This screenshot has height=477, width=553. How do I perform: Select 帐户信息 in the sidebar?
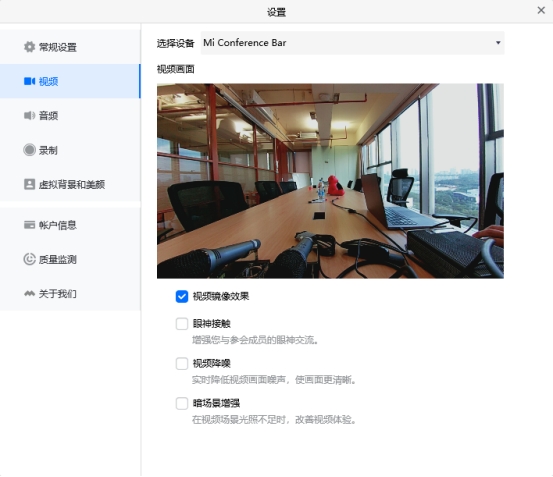click(x=70, y=225)
